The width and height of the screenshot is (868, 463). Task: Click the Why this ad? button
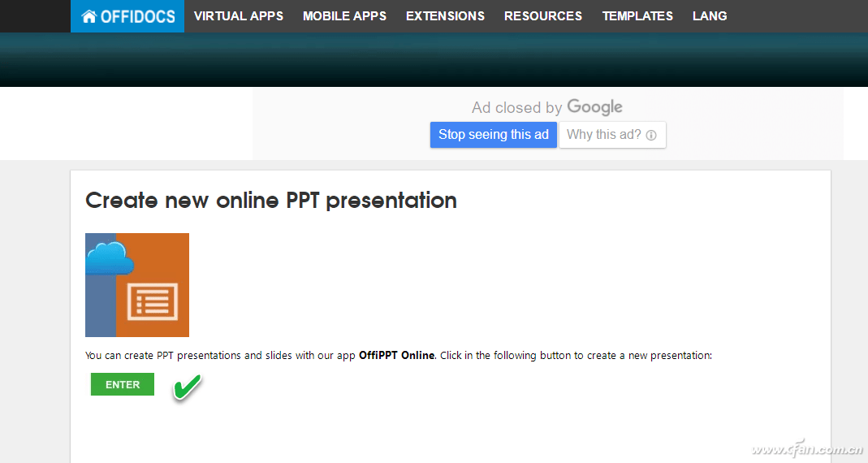click(612, 135)
